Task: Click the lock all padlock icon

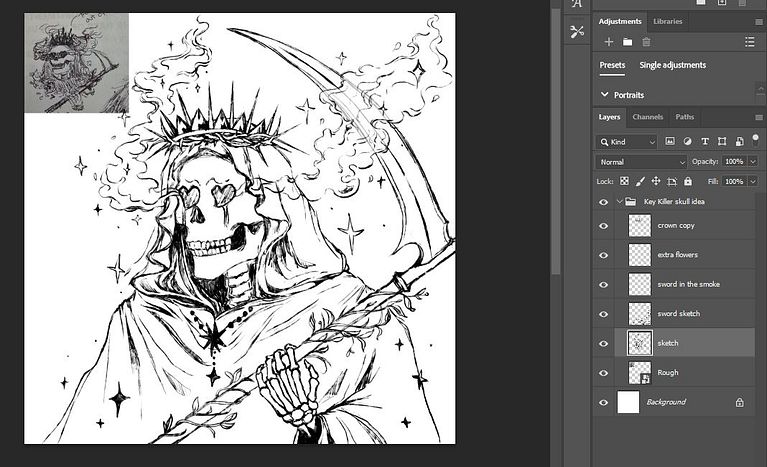Action: tap(688, 181)
